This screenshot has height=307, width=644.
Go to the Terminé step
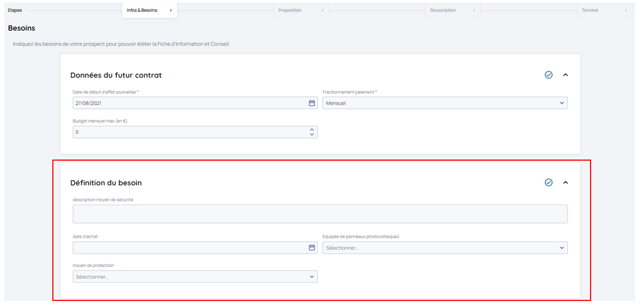pyautogui.click(x=603, y=10)
